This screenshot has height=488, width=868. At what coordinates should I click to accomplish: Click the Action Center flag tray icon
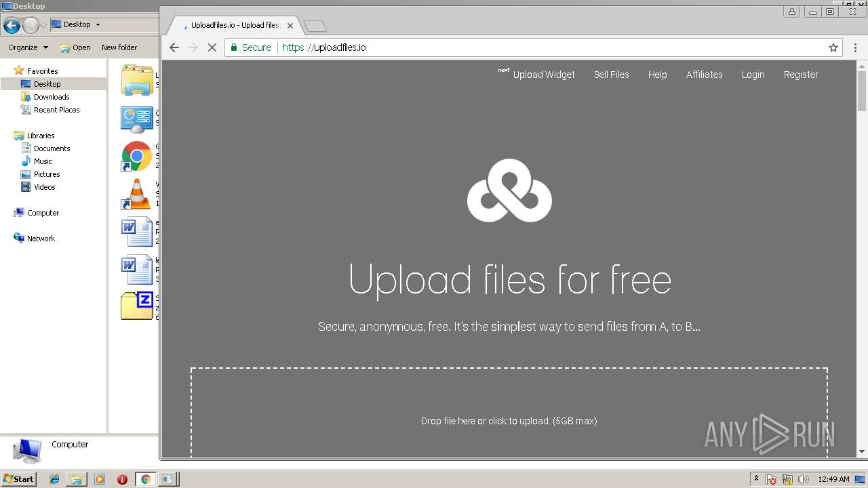click(772, 479)
